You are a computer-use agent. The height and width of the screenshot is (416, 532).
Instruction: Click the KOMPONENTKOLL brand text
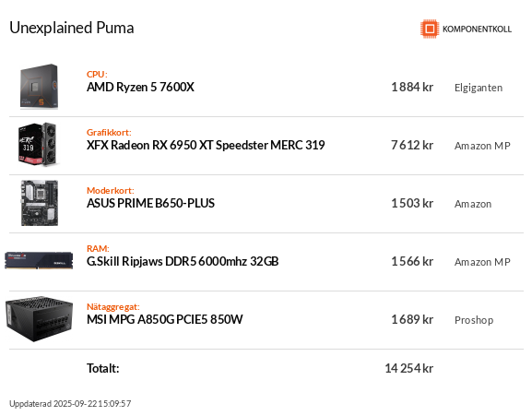coord(477,30)
